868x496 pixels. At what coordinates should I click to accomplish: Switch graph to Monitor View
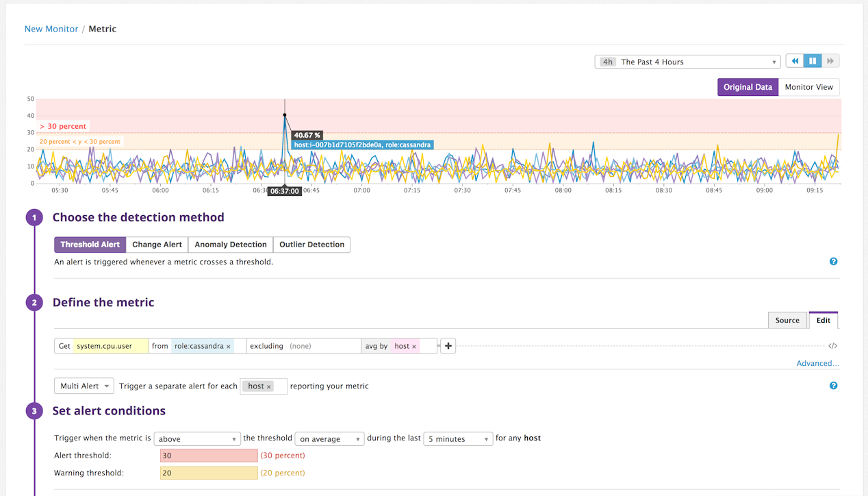click(808, 87)
